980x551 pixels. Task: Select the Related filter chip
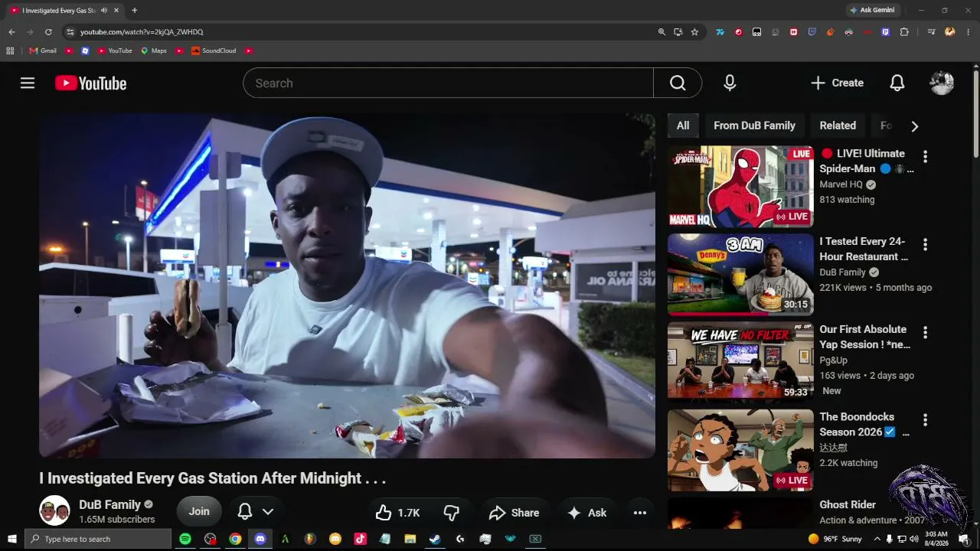(838, 126)
